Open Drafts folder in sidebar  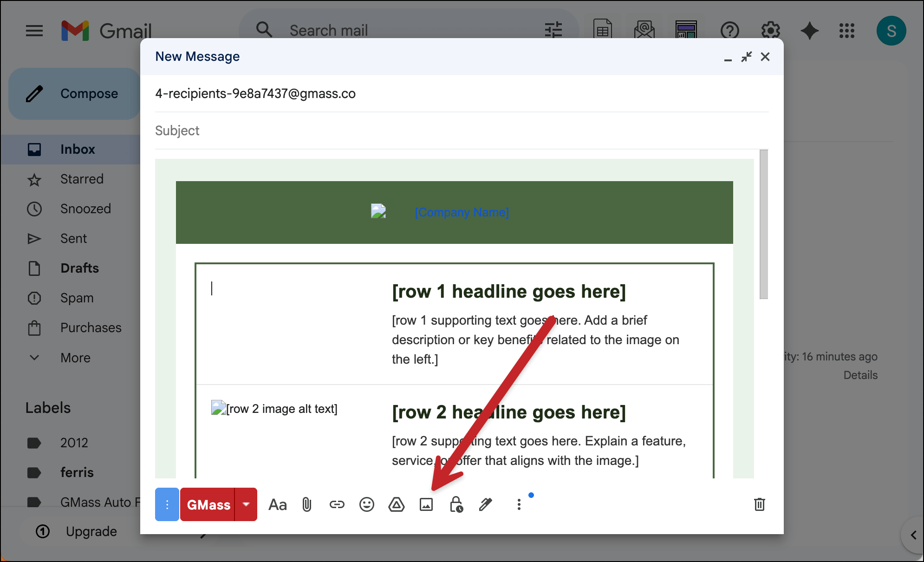[x=79, y=268]
